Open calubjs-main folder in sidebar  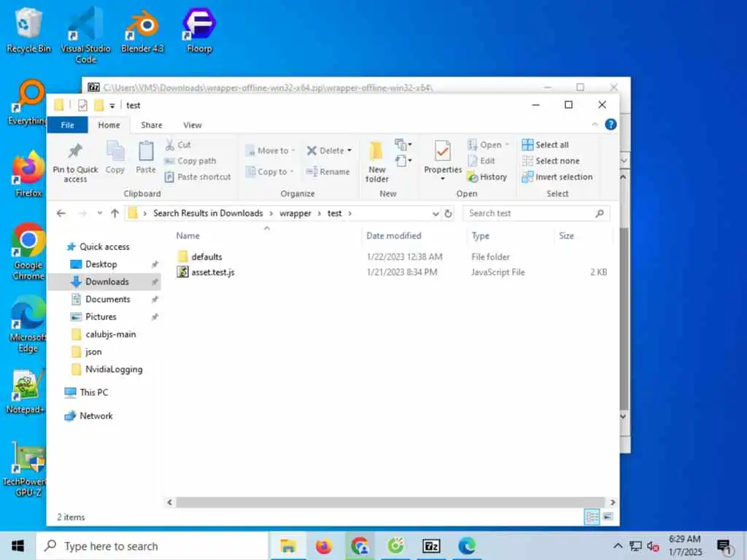(111, 334)
